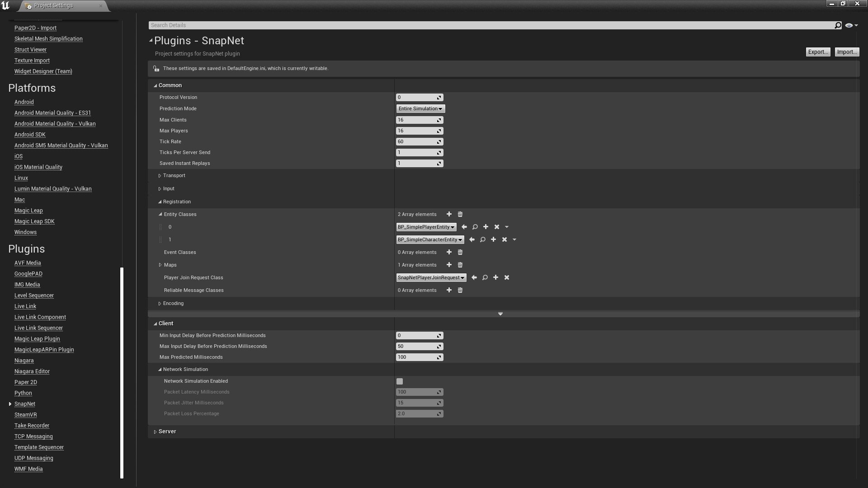Add element to Reliable Message Classes
This screenshot has height=488, width=868.
[449, 290]
